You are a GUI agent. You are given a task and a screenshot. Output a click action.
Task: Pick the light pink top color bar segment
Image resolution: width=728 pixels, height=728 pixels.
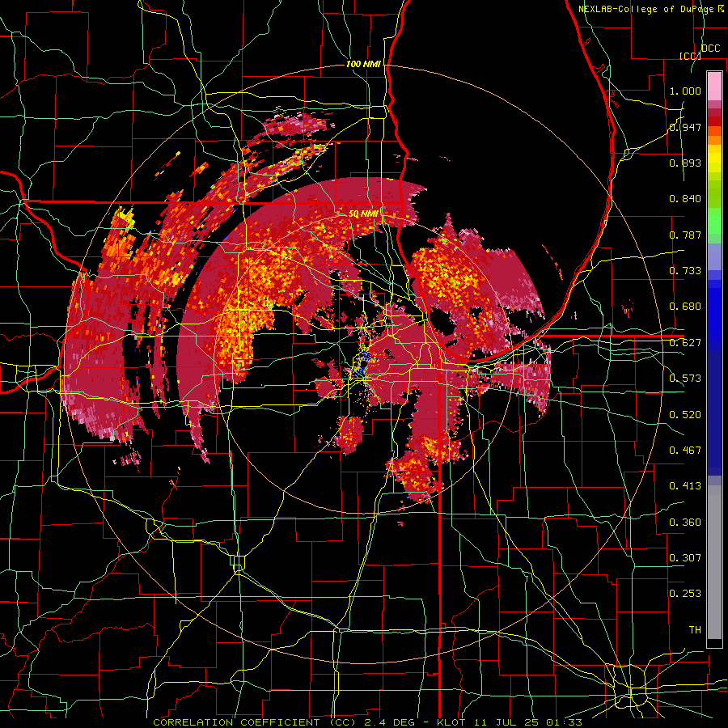[714, 87]
